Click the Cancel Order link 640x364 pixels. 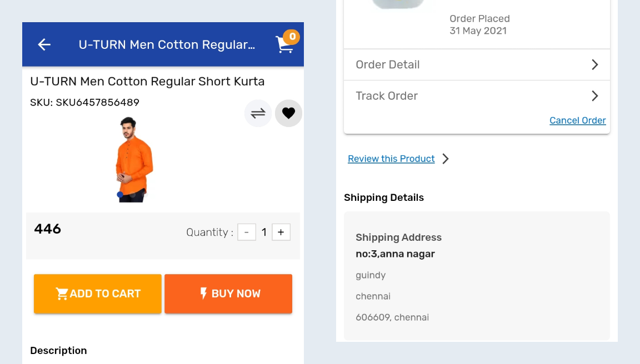coord(577,120)
